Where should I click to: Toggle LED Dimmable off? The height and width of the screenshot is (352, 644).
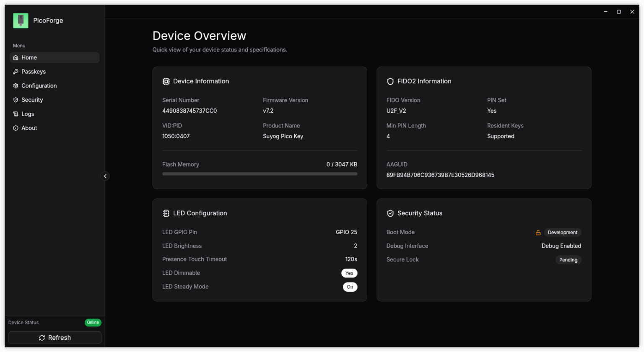coord(349,273)
